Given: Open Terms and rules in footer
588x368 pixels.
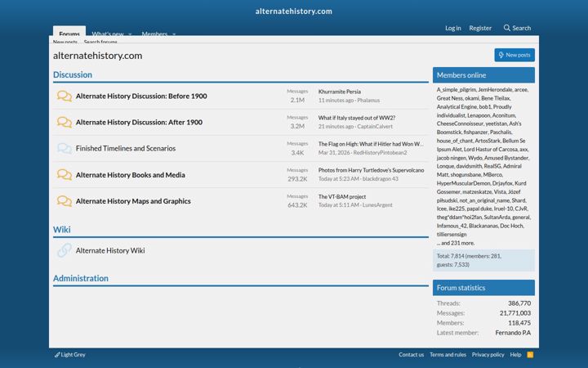Looking at the screenshot, I should [x=448, y=354].
